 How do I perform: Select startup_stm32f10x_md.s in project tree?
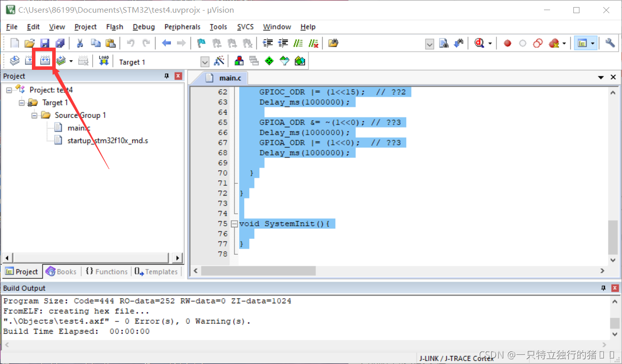coord(107,140)
